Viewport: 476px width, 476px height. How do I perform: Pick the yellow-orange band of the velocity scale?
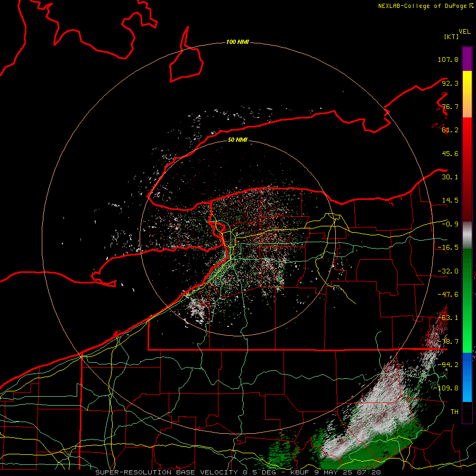click(467, 94)
